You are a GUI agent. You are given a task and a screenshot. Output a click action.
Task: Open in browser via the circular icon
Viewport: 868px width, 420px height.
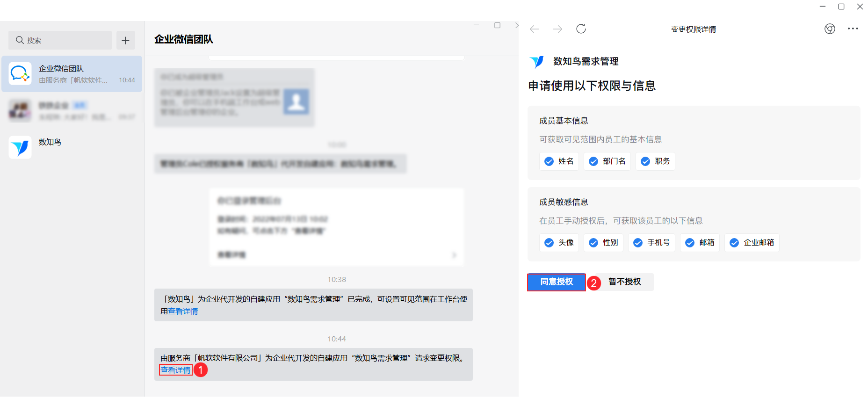point(830,29)
